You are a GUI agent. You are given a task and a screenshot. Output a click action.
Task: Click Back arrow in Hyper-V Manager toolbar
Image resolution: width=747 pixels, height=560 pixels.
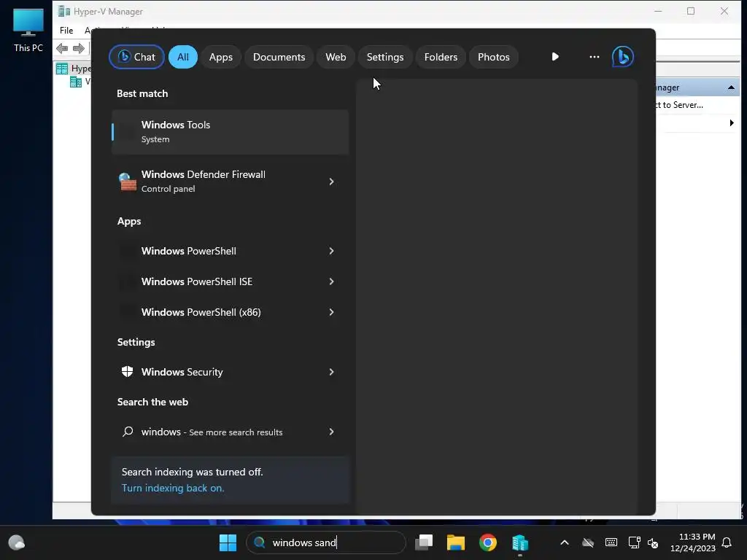pos(62,48)
